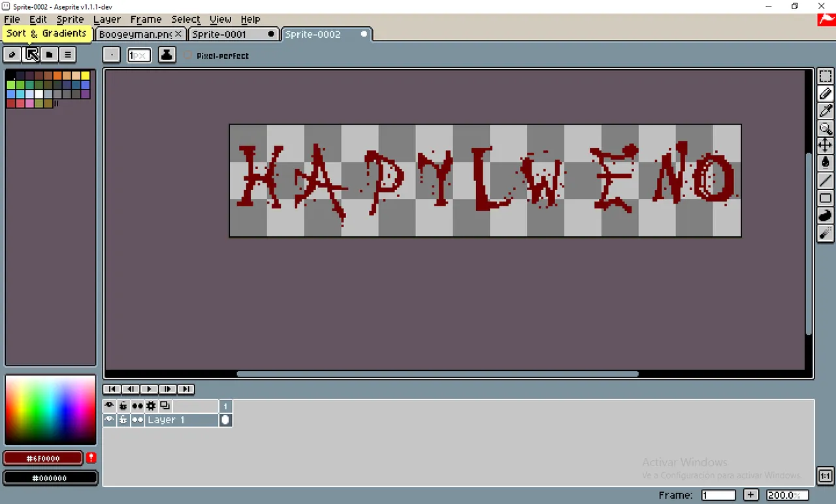
Task: Open the Select menu
Action: [185, 20]
